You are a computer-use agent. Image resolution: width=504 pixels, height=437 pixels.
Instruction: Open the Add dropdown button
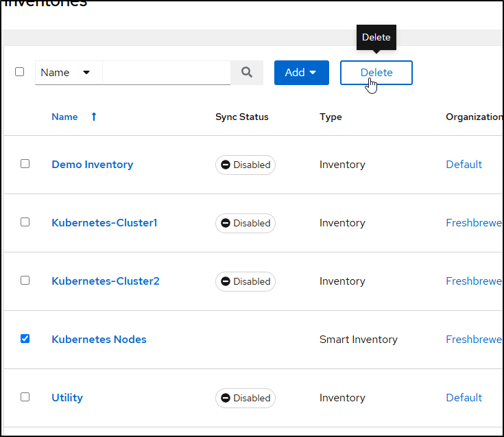302,72
